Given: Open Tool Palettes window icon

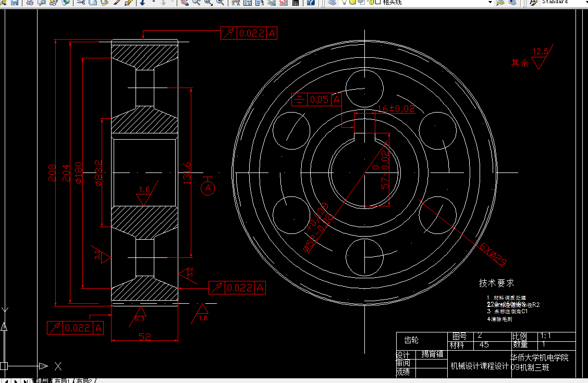Looking at the screenshot, I should point(260,2).
